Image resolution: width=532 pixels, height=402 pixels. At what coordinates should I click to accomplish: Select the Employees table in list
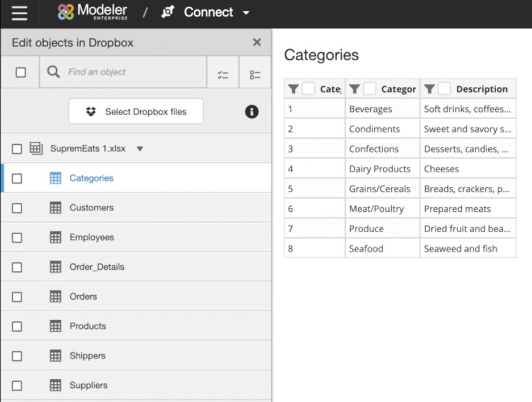91,237
